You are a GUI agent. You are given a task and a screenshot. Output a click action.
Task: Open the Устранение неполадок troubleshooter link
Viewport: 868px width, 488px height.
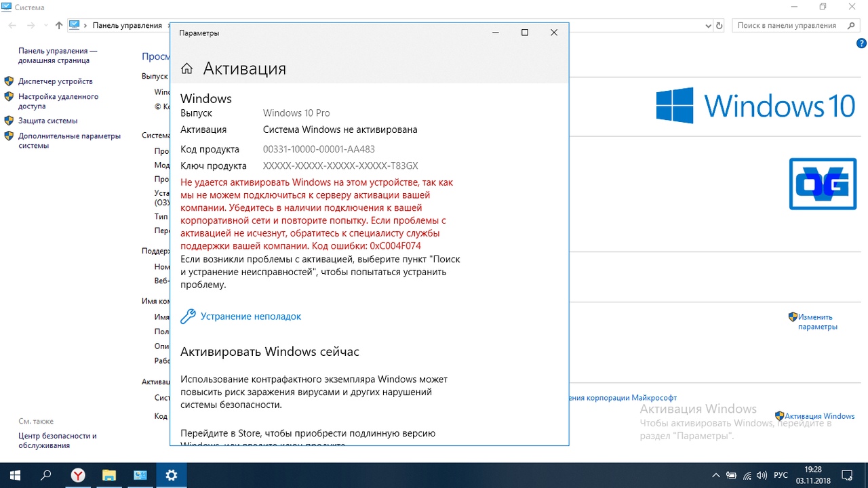(251, 317)
